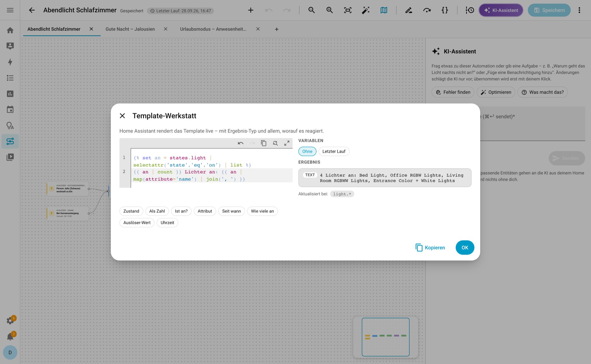Open the automation flow sidebar icon
591x364 pixels.
(10, 141)
